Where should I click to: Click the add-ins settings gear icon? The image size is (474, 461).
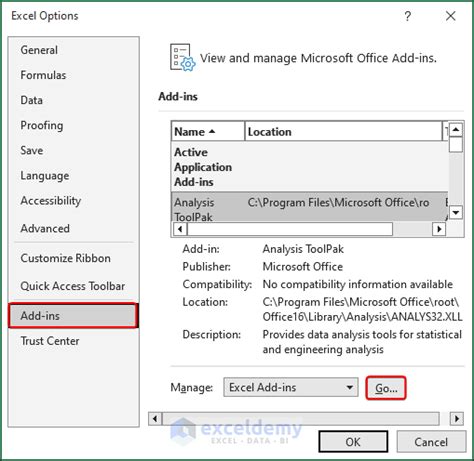point(183,57)
